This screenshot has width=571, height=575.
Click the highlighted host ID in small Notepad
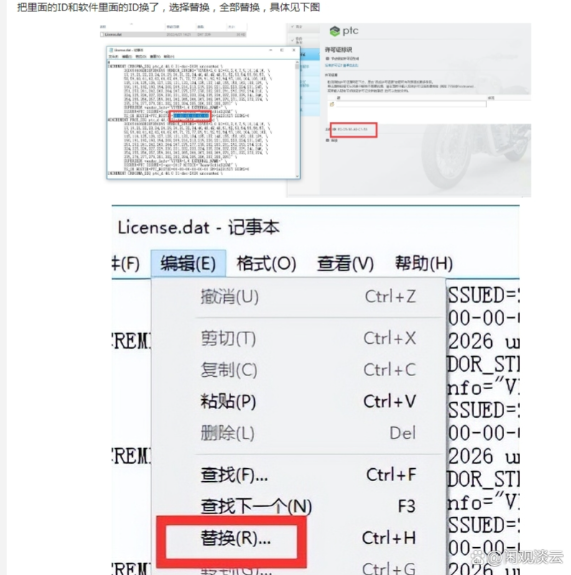coord(191,116)
